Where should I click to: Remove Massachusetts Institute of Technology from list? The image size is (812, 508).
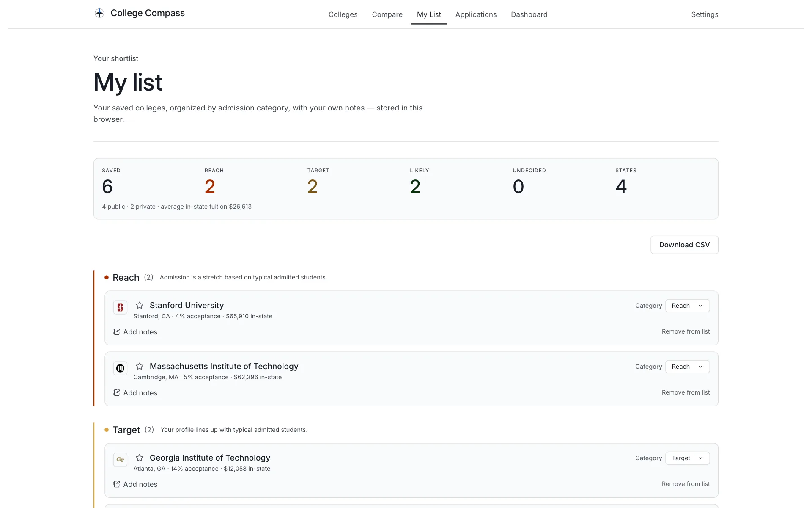click(686, 392)
